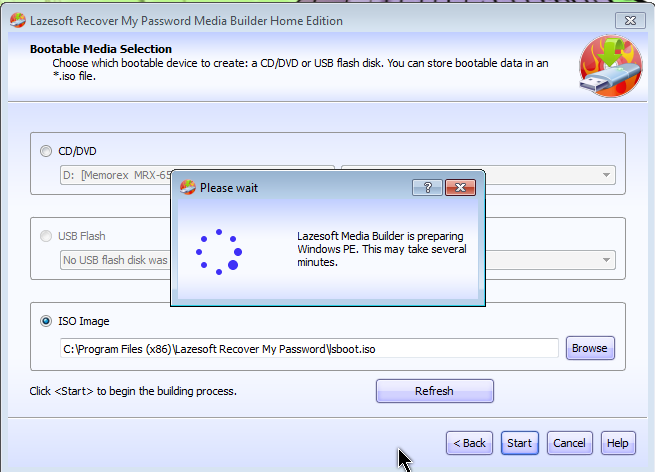This screenshot has width=655, height=472.
Task: Go back with the < Back button
Action: (470, 443)
